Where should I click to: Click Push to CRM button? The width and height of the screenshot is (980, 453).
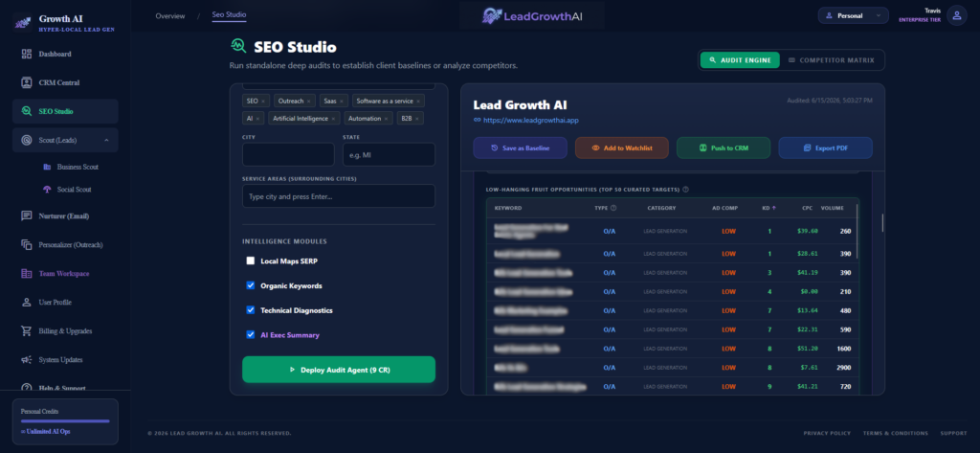point(724,147)
